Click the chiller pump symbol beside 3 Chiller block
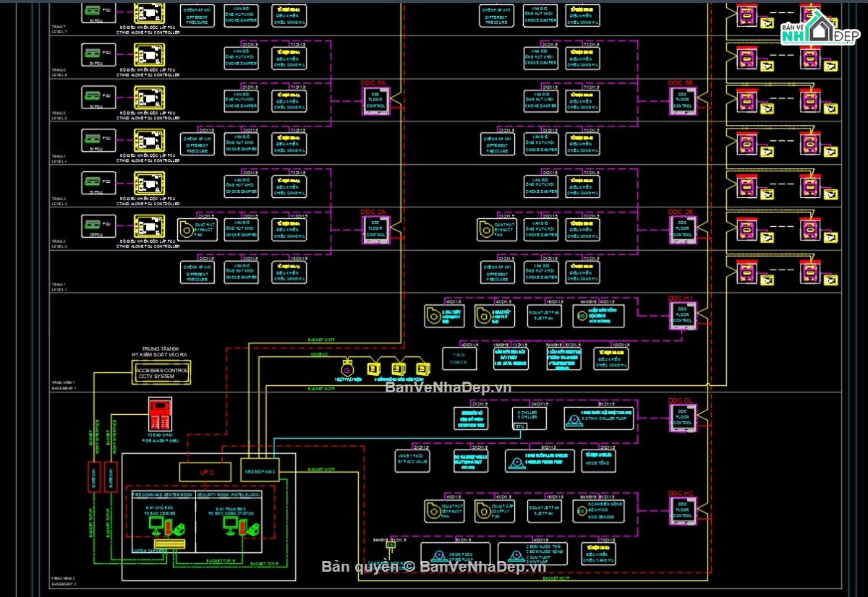The height and width of the screenshot is (597, 868). pos(574,419)
